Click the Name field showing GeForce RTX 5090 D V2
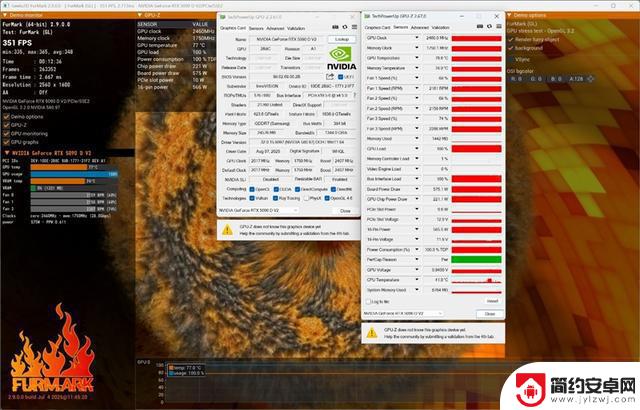Image resolution: width=640 pixels, height=410 pixels. coord(289,39)
